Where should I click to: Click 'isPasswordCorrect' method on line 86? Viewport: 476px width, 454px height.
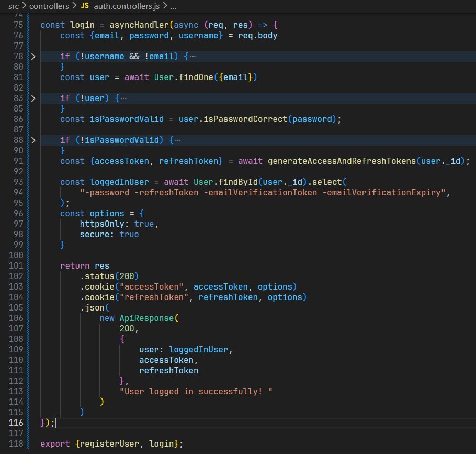pos(245,119)
